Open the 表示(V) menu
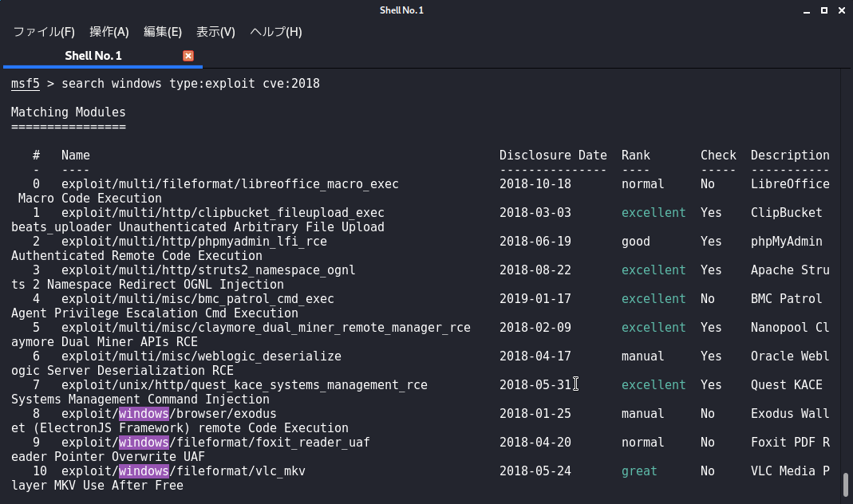This screenshot has height=504, width=853. pyautogui.click(x=215, y=32)
